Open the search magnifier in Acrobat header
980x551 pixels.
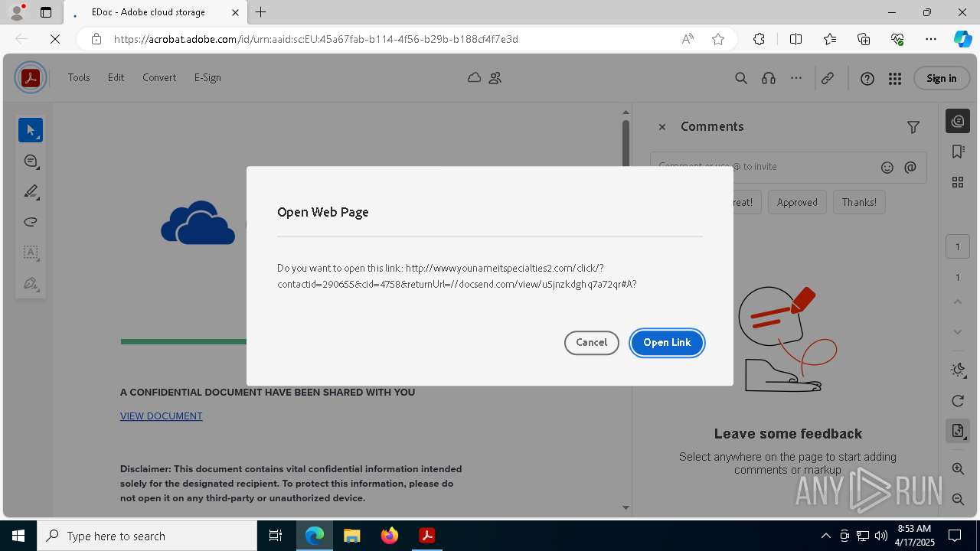coord(741,78)
